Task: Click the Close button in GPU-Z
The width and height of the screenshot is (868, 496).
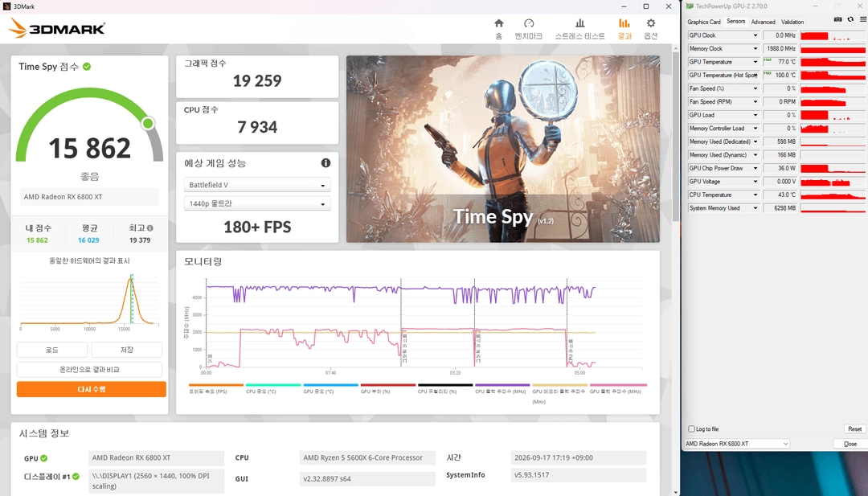Action: [850, 444]
